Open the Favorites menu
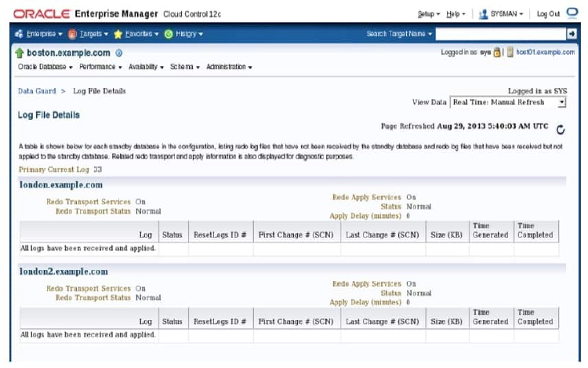 click(142, 34)
